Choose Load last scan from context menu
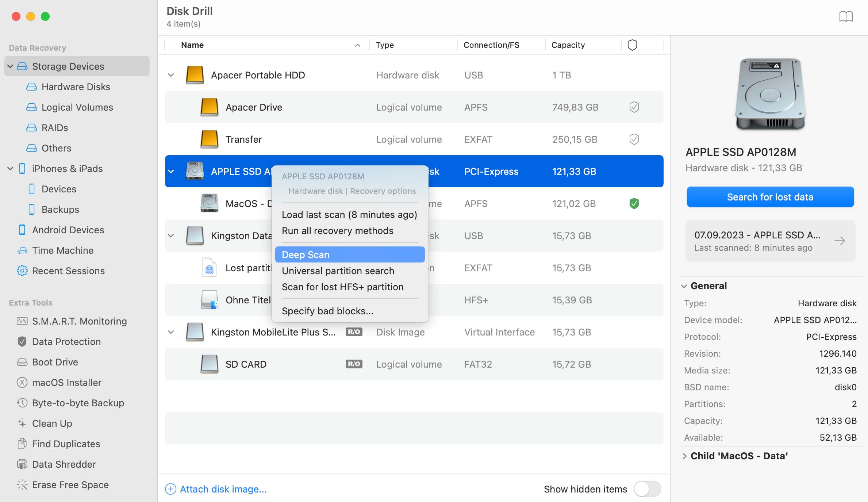The height and width of the screenshot is (502, 868). pyautogui.click(x=350, y=214)
